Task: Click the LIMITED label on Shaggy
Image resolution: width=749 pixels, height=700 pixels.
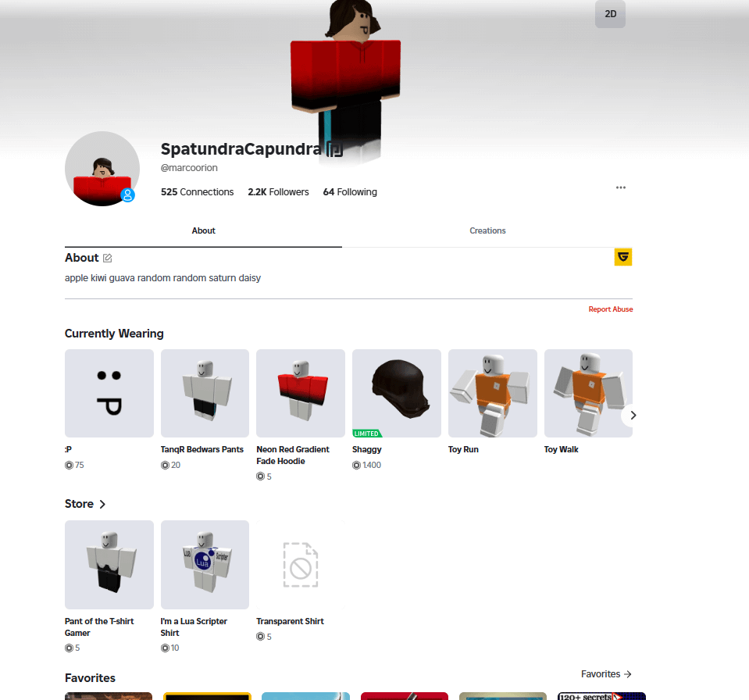Action: pos(367,434)
